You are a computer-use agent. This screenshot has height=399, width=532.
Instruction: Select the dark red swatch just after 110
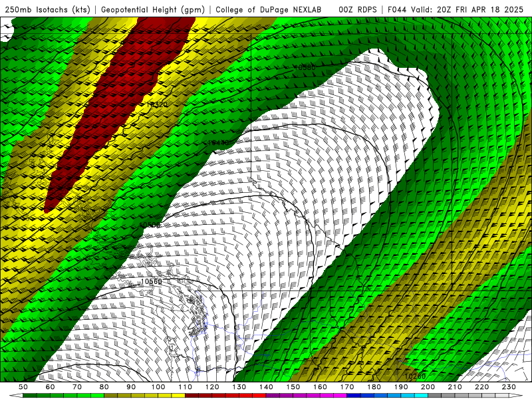192,396
